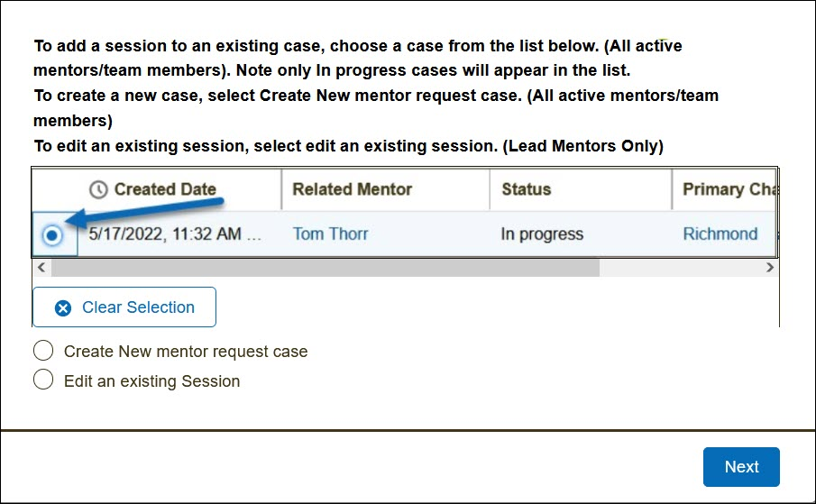Screen dimensions: 816x504
Task: Click the In progress status cell
Action: pos(542,234)
